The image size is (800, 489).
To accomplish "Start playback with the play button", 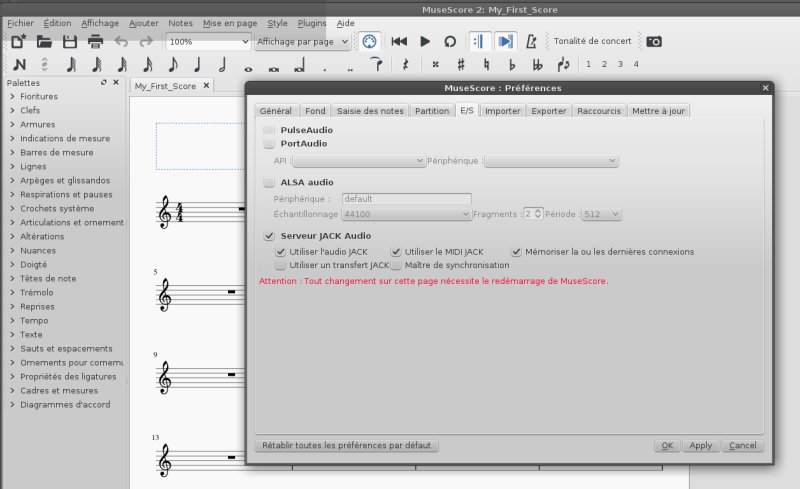I will pyautogui.click(x=424, y=41).
